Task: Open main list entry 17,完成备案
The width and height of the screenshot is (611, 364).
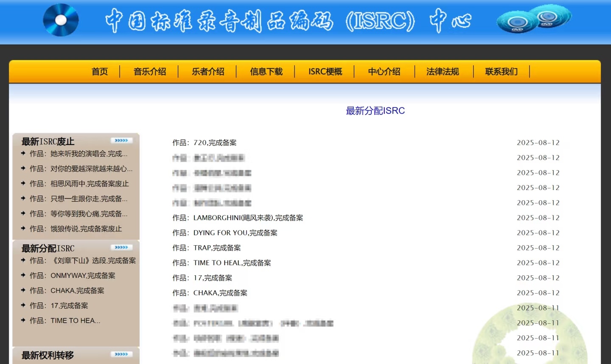Action: point(202,278)
